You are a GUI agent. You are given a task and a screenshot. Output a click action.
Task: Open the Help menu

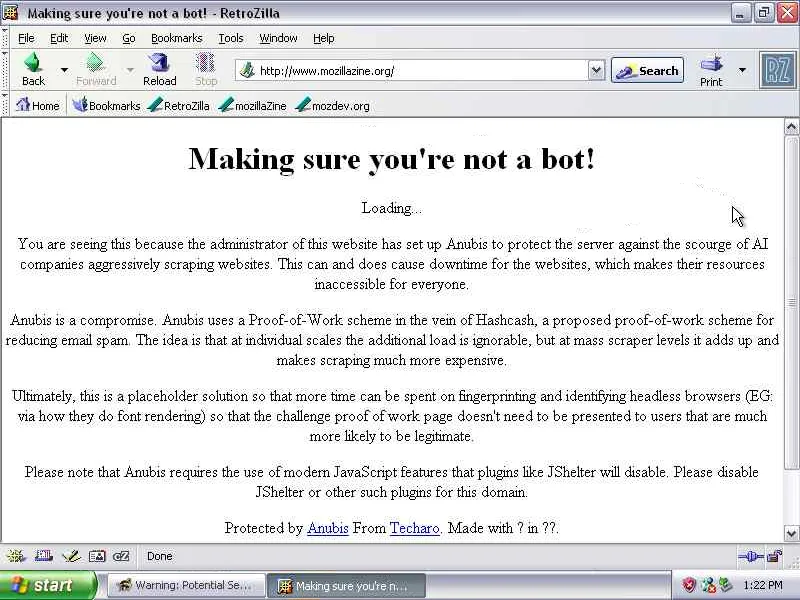pos(323,38)
